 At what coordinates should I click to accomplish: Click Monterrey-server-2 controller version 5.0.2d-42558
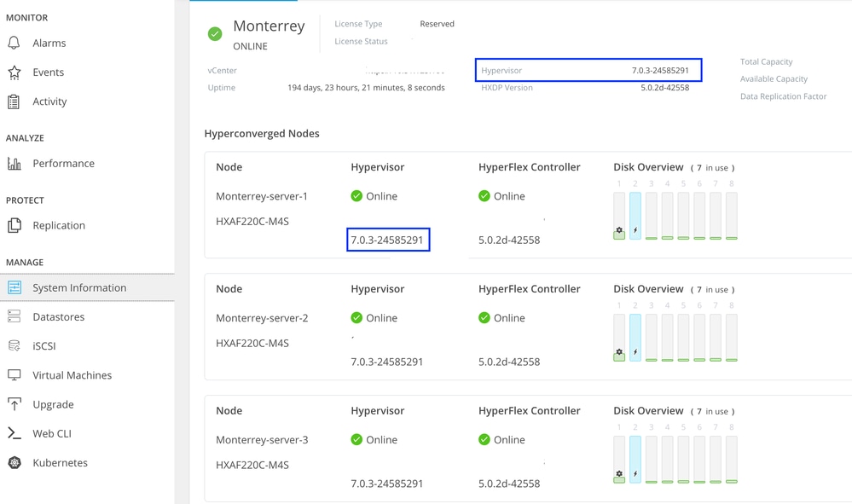pyautogui.click(x=509, y=362)
